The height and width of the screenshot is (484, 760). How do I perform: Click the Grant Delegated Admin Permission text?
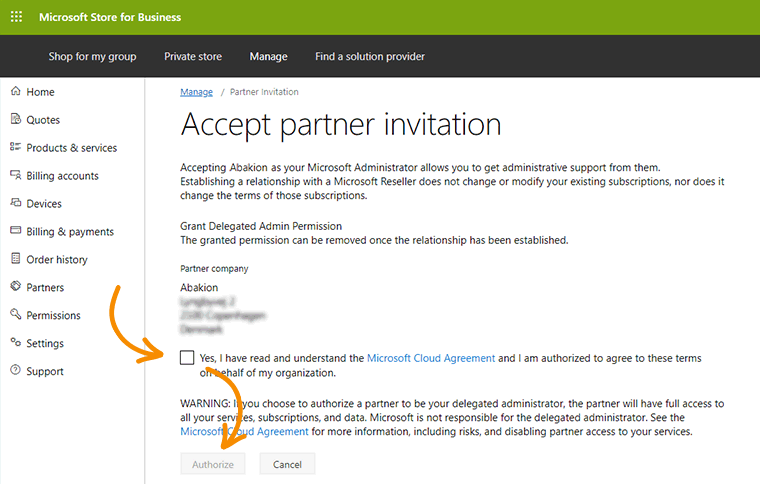(x=261, y=226)
